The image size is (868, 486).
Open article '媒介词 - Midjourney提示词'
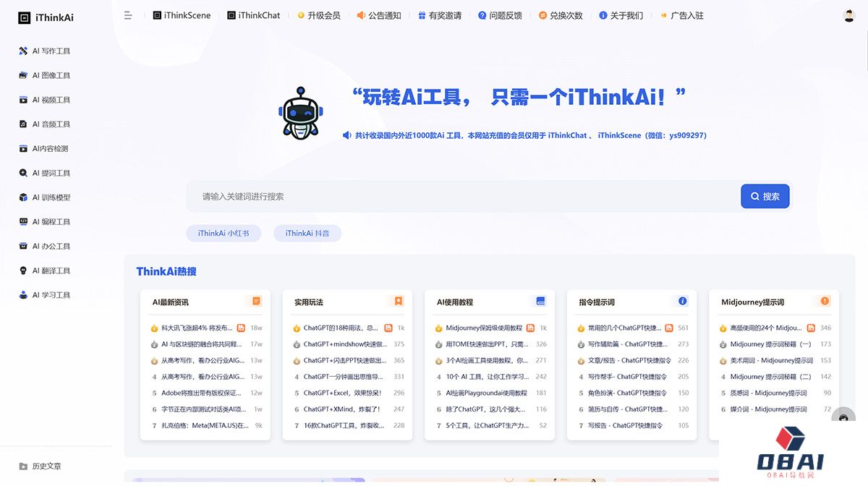pos(769,409)
